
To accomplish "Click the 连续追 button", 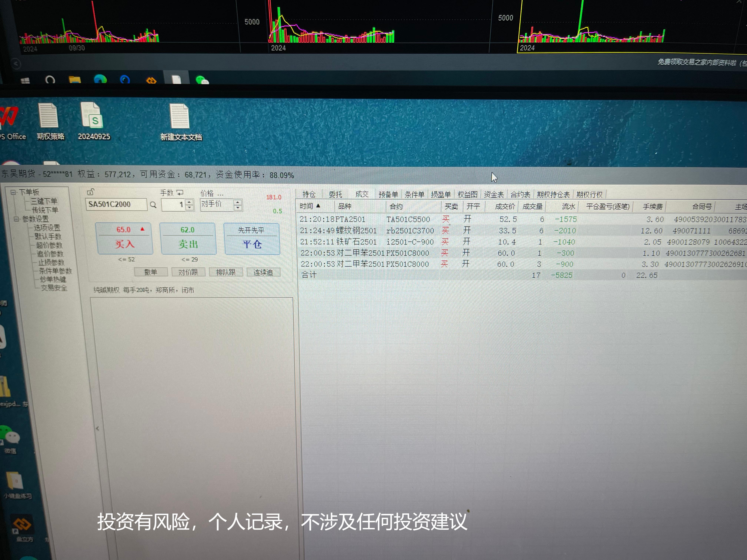I will tap(263, 272).
